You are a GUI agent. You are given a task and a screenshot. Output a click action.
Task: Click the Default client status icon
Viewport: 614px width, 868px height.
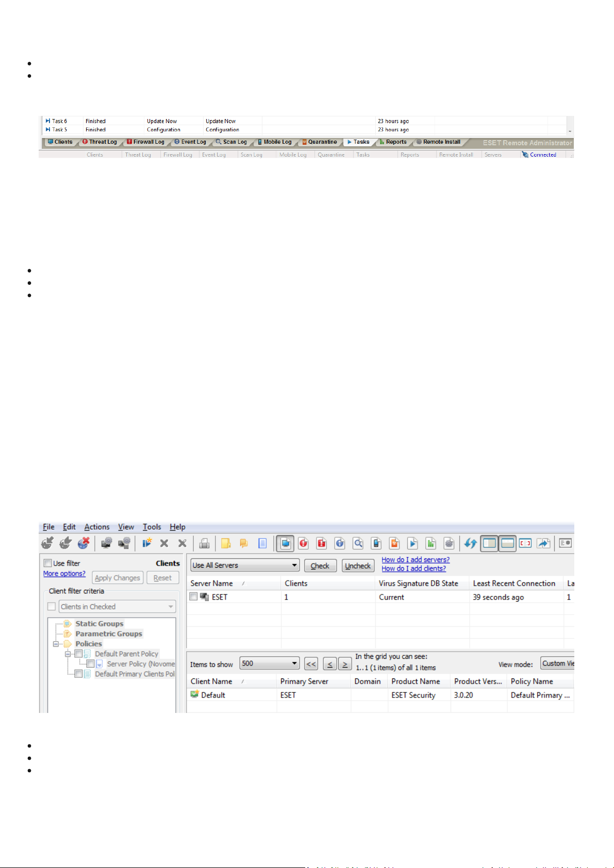(194, 694)
